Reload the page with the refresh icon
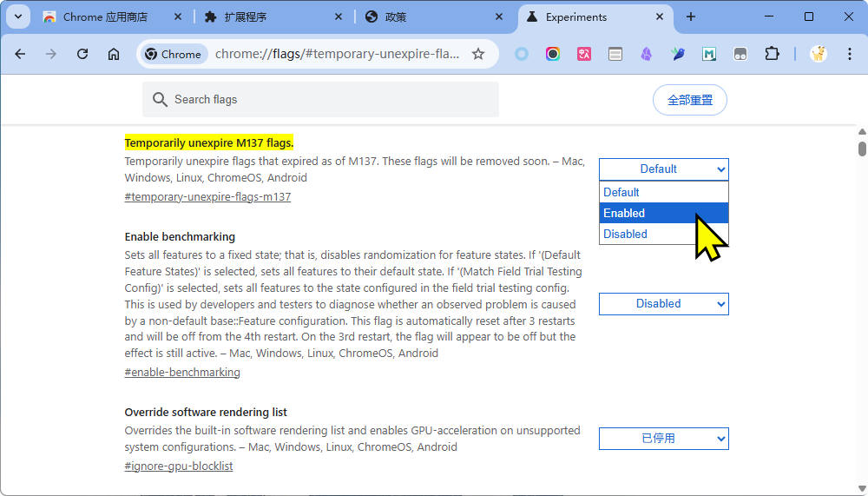The width and height of the screenshot is (868, 496). tap(82, 54)
